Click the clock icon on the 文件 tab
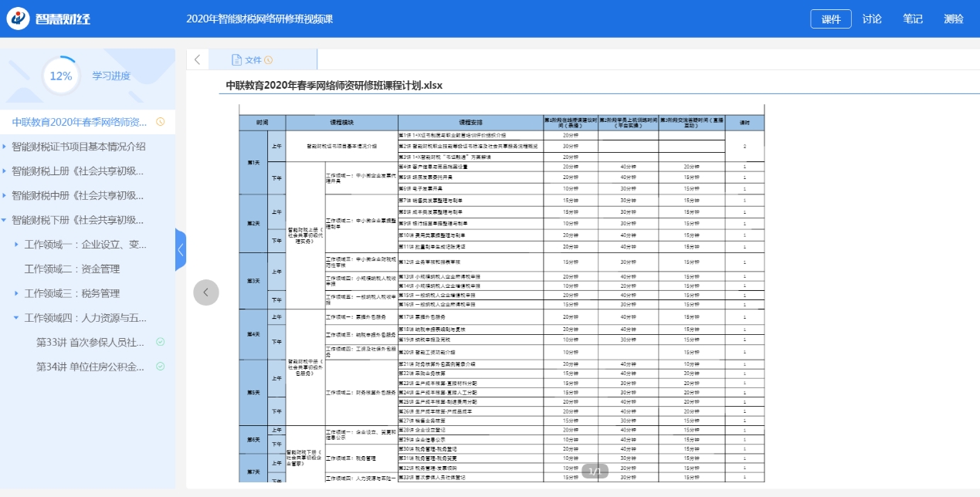 click(x=269, y=60)
